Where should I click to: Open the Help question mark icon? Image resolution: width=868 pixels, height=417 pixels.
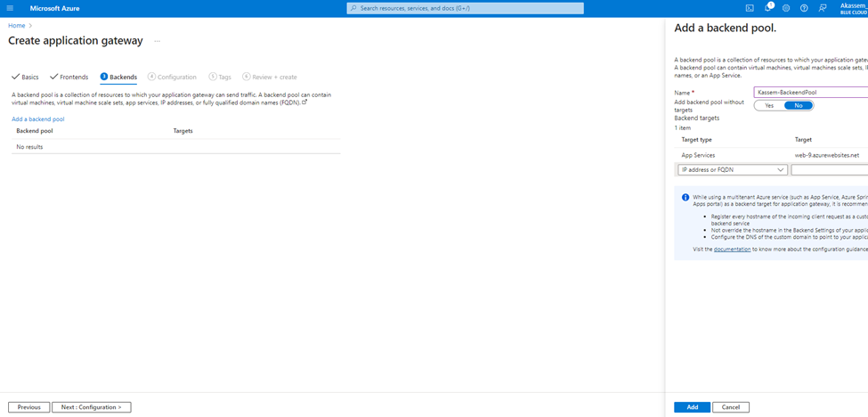tap(804, 8)
